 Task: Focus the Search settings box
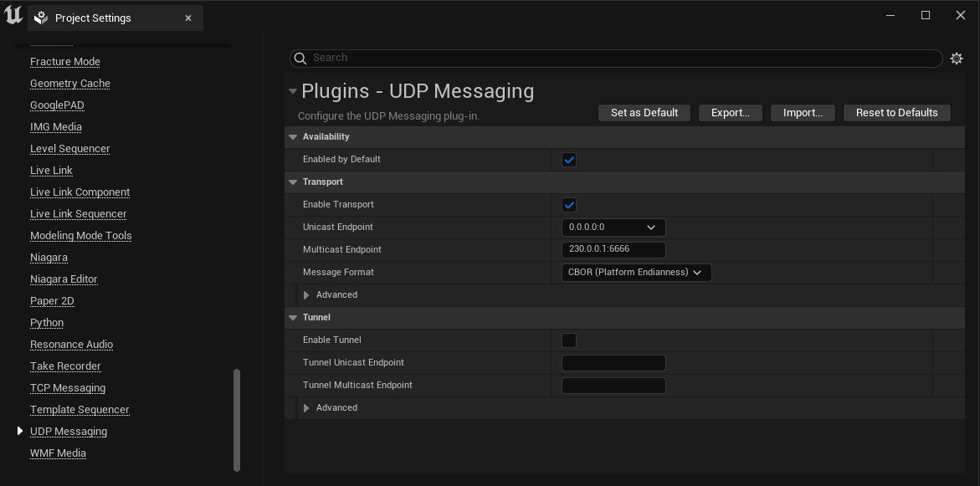(616, 58)
